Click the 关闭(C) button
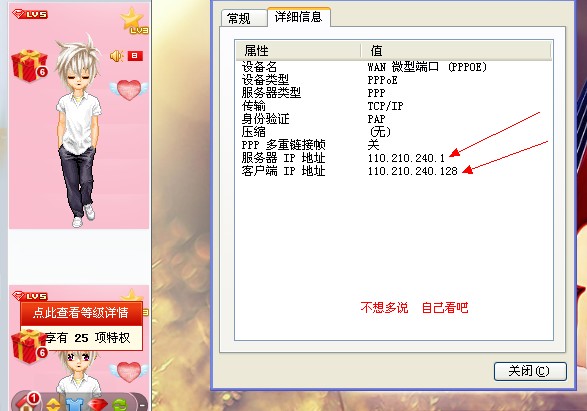This screenshot has width=587, height=411. [530, 371]
